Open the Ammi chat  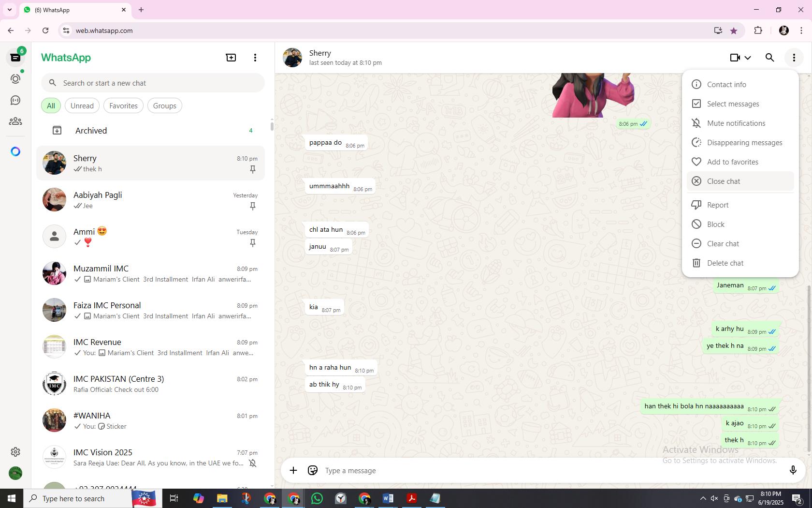coord(150,237)
